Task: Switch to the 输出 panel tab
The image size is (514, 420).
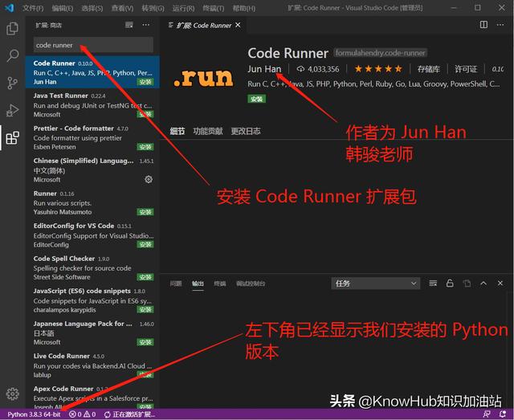Action: (198, 283)
